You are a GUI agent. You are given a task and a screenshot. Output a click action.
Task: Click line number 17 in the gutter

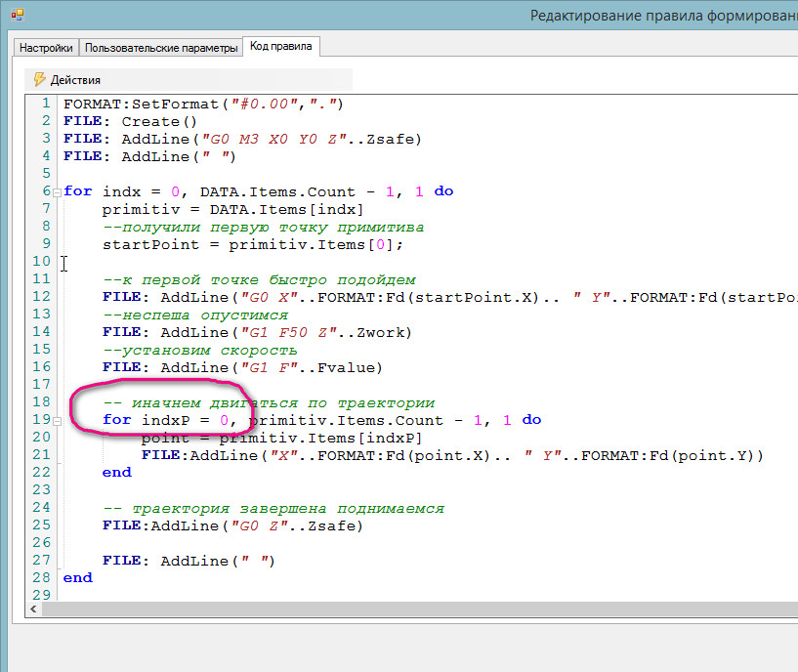tap(42, 385)
